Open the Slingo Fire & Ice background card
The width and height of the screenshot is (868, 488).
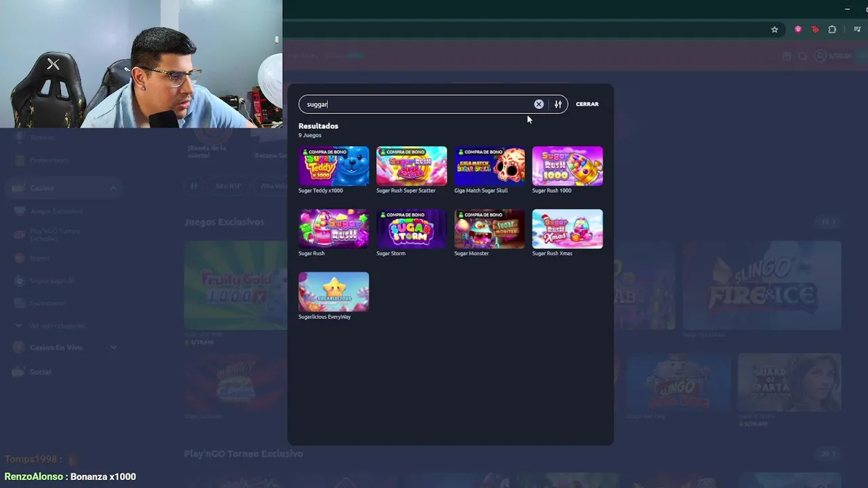point(762,285)
